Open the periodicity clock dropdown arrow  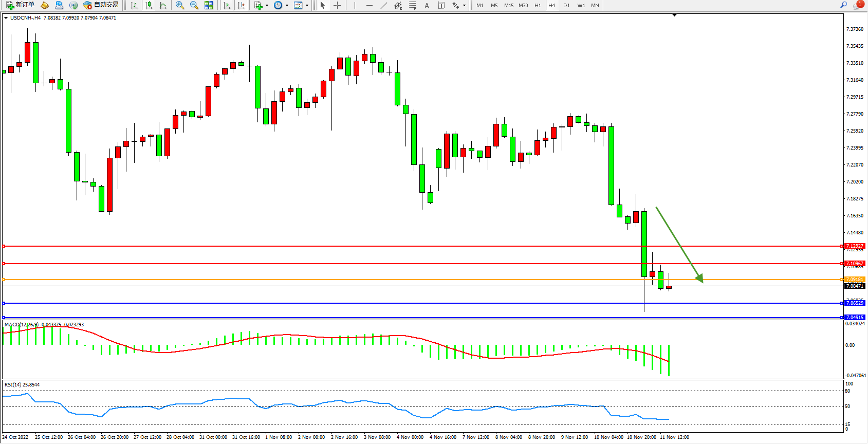tap(287, 6)
